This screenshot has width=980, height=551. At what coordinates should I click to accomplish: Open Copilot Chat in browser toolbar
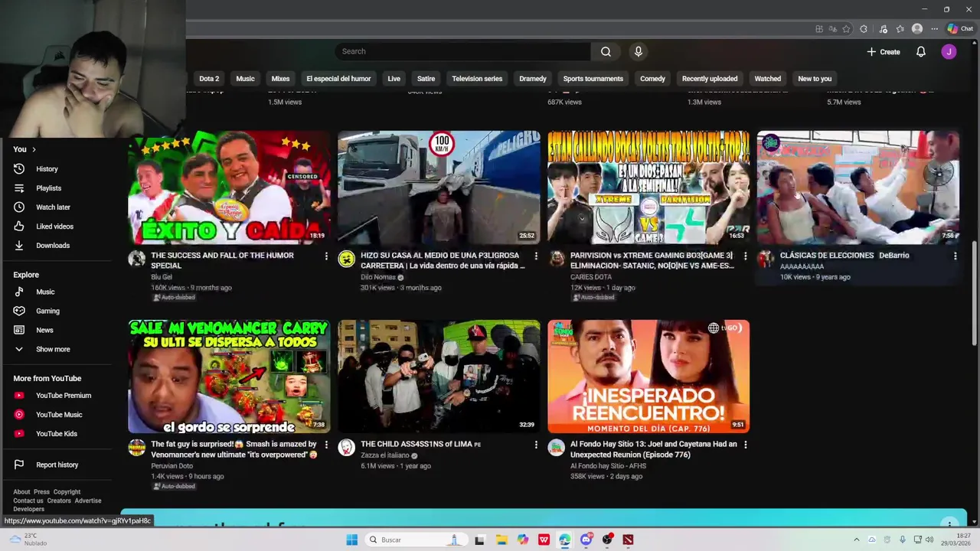[960, 29]
